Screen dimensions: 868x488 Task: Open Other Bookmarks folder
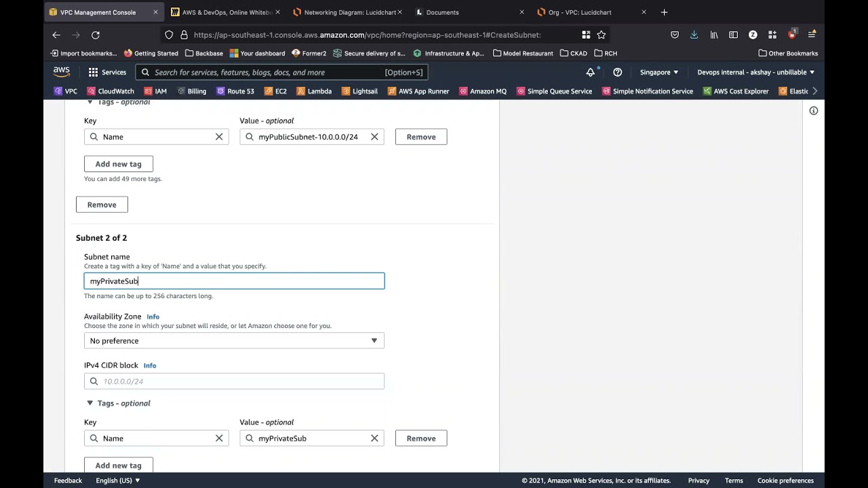coord(788,53)
